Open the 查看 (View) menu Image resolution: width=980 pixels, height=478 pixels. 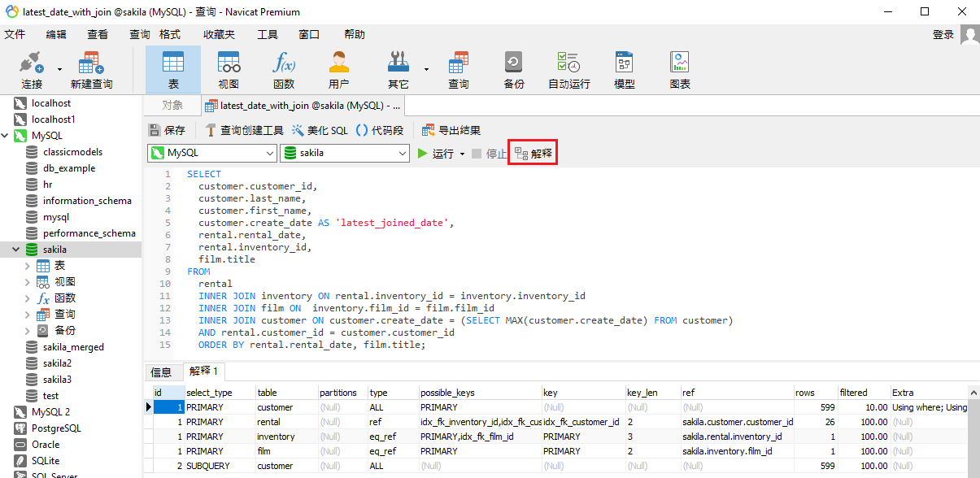click(98, 35)
